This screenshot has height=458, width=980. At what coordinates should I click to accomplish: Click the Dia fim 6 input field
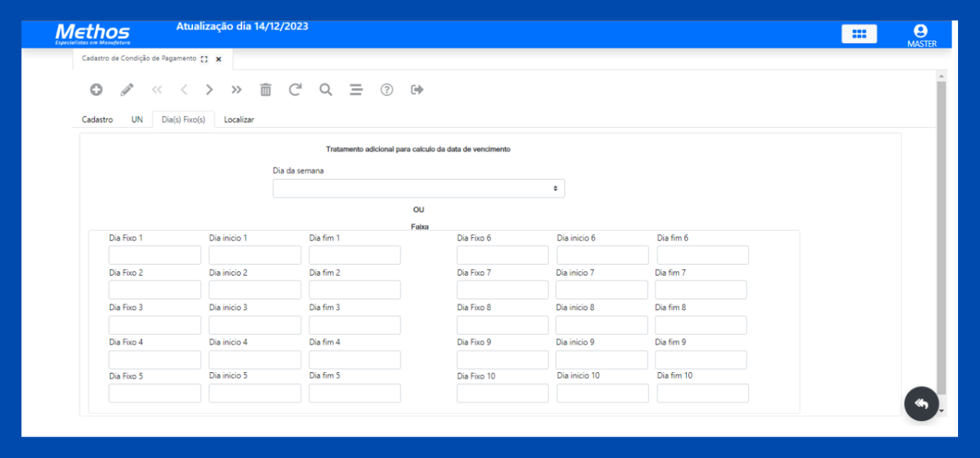pyautogui.click(x=703, y=255)
